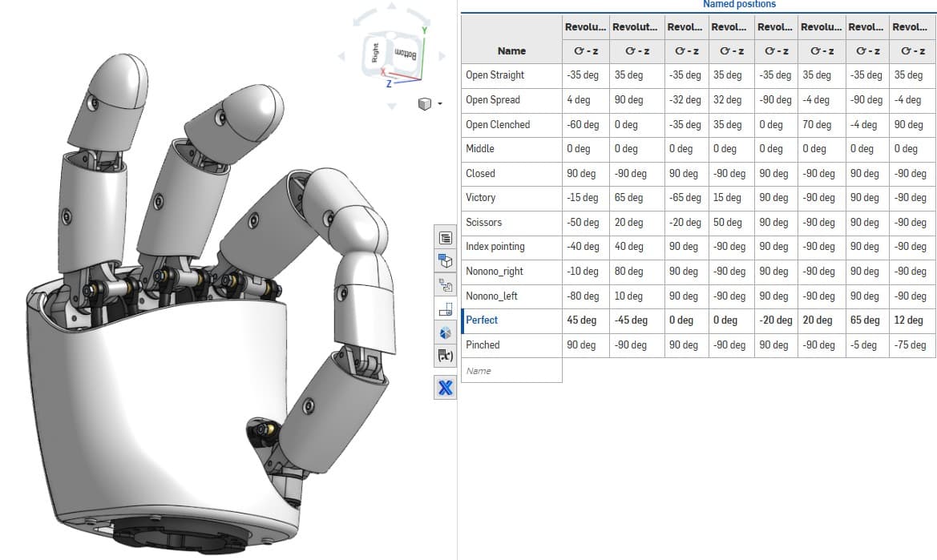Click the 12 deg cell in Perfect row
The image size is (937, 560).
[x=912, y=320]
